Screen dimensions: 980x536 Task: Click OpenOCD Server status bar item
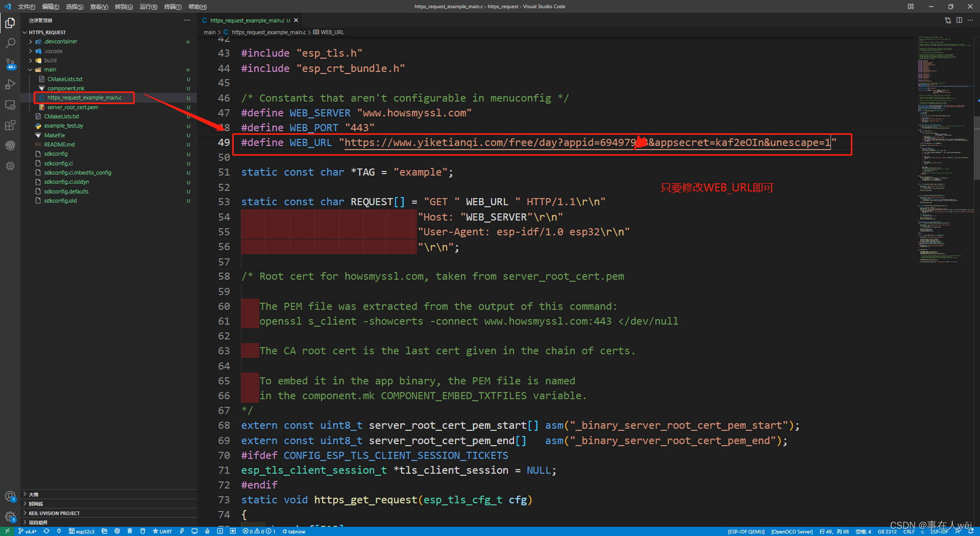792,531
